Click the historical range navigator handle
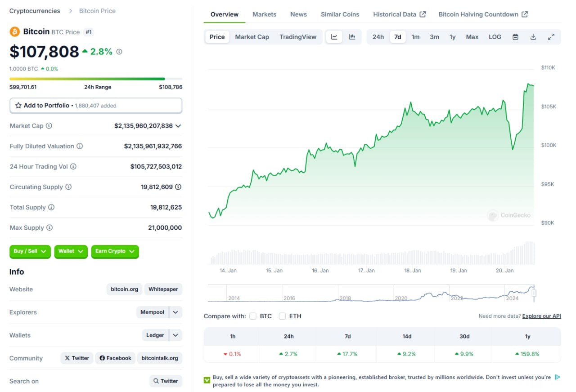This screenshot has width=576, height=392. click(534, 294)
